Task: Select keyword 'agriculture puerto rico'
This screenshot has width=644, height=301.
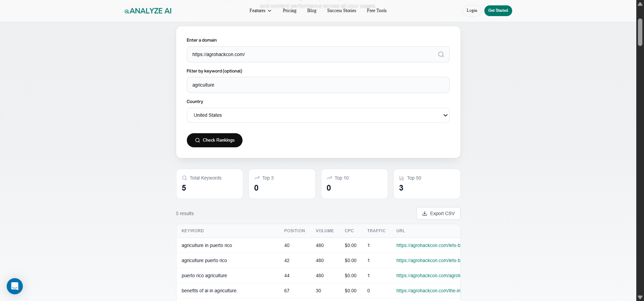Action: [204, 260]
